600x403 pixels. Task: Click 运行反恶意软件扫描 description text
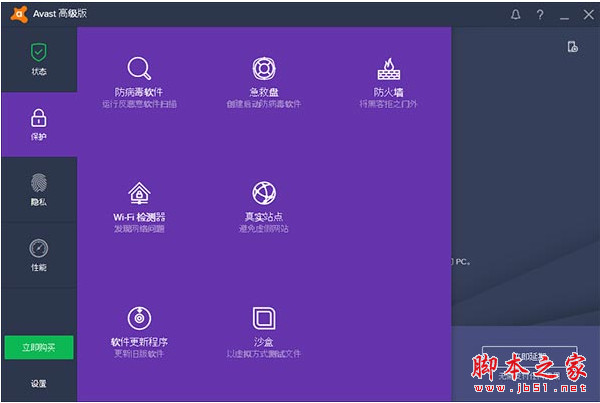click(x=139, y=104)
